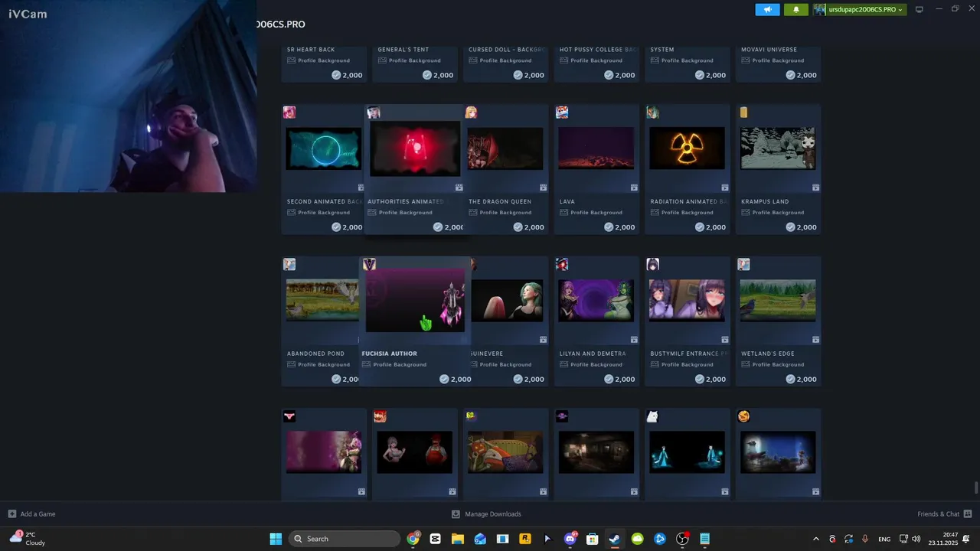This screenshot has height=551, width=980.
Task: Click the game icon on the Lava card
Action: 562,112
